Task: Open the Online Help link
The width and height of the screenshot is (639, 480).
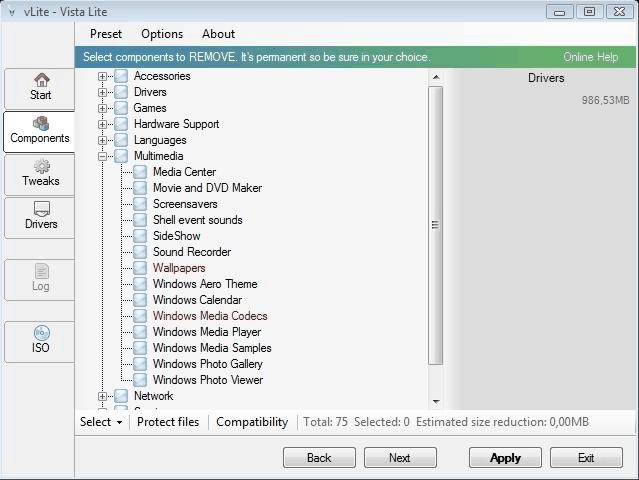Action: (x=591, y=57)
